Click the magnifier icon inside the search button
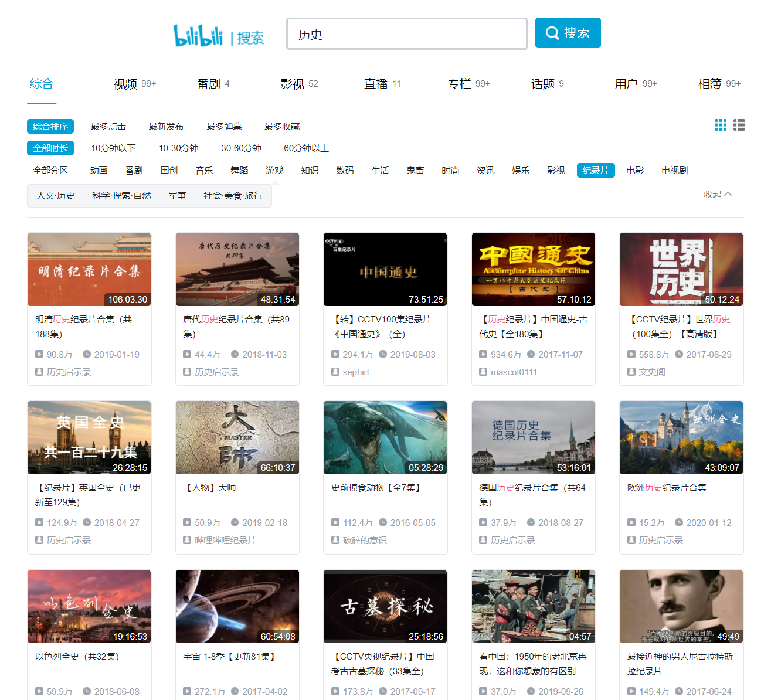This screenshot has height=700, width=771. [552, 33]
